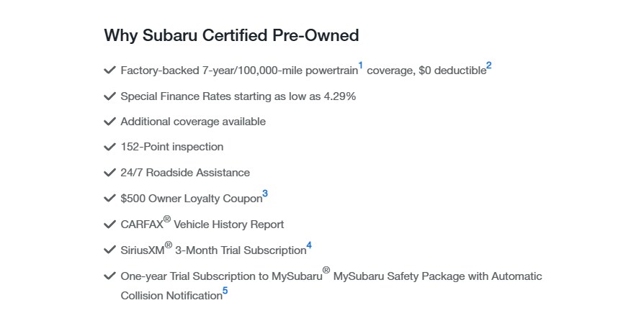The image size is (644, 326).
Task: Click the Additional coverage available text
Action: 193,122
